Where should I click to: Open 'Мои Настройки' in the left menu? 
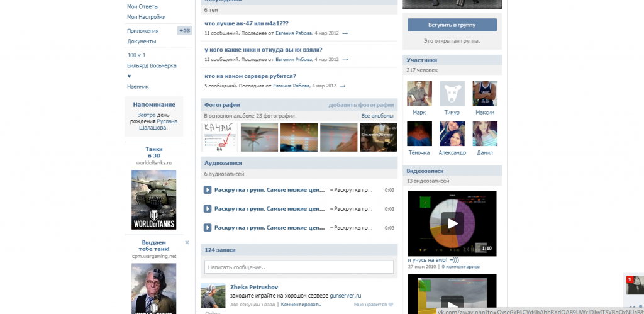(146, 17)
